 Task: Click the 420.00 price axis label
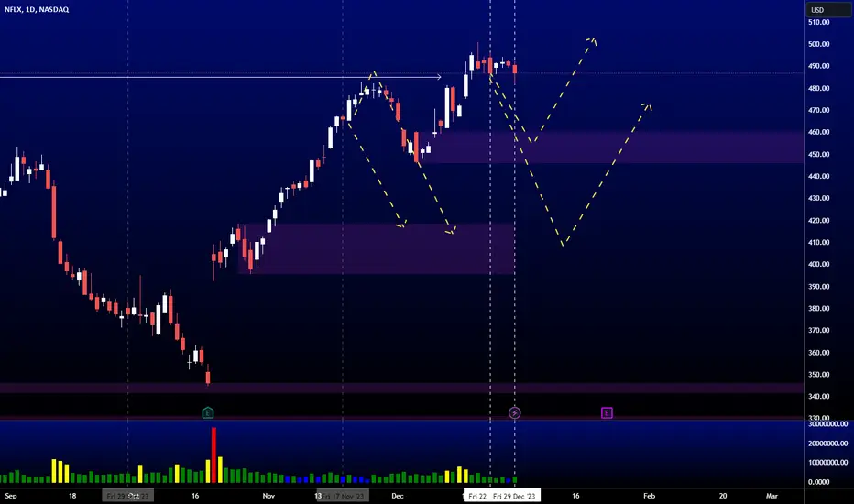click(818, 221)
